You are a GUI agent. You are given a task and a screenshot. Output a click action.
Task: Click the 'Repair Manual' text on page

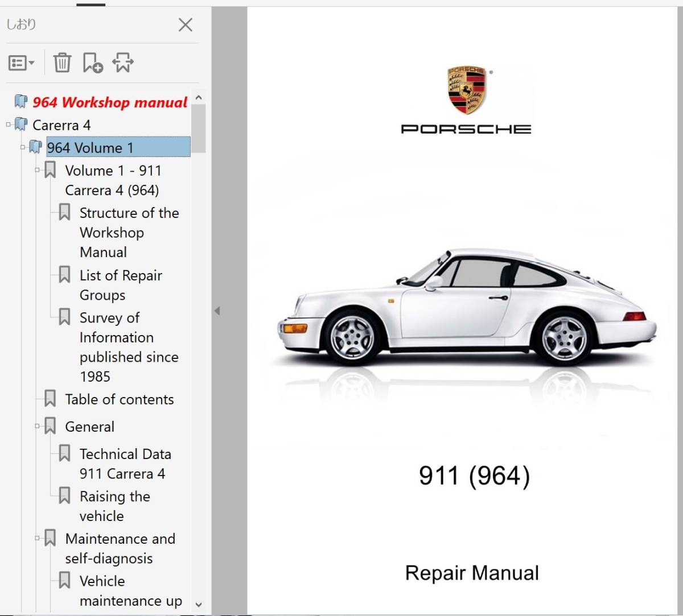click(x=472, y=573)
